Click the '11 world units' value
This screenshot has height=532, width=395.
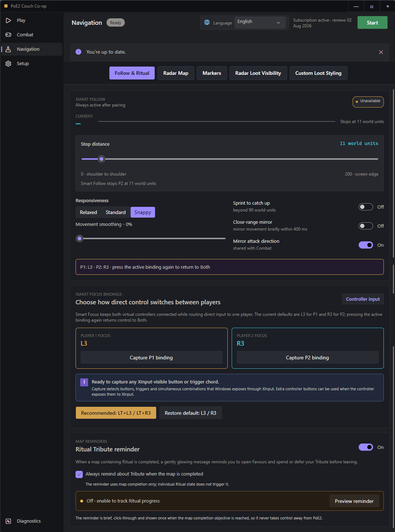coord(359,143)
